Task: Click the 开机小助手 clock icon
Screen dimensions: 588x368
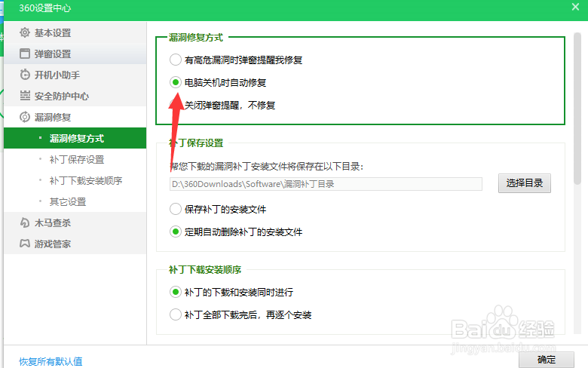Action: [x=25, y=75]
